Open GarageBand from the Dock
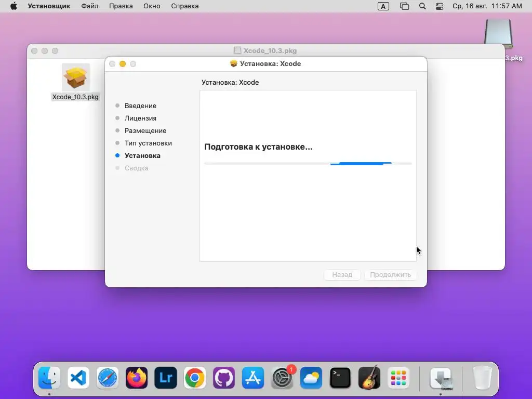The height and width of the screenshot is (399, 532). 369,378
